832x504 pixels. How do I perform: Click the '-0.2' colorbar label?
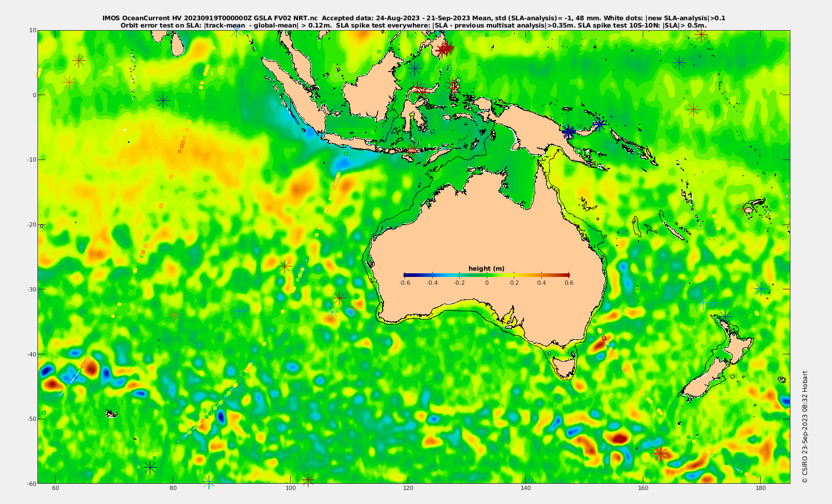(459, 283)
